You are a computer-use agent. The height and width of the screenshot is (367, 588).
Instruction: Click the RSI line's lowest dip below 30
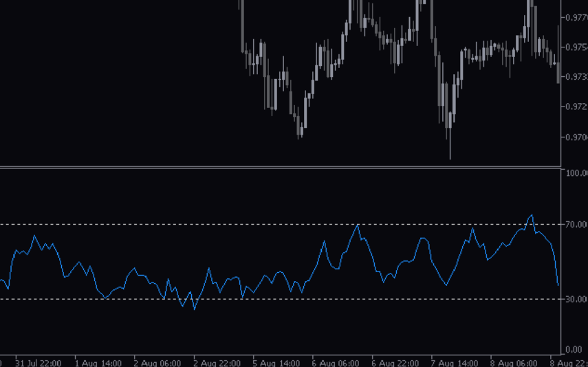pos(195,309)
